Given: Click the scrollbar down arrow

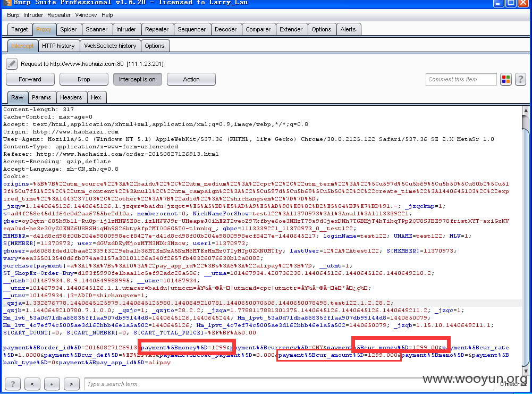Looking at the screenshot, I should click(526, 371).
